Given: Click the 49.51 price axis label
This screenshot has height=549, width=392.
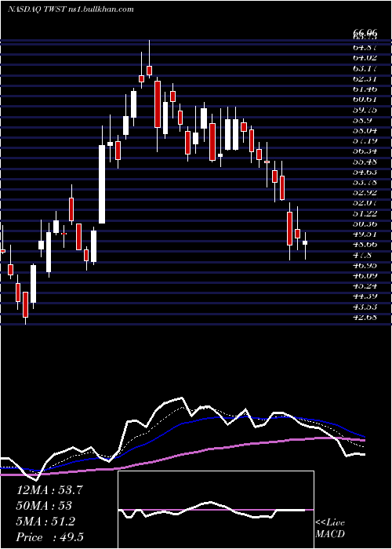Looking at the screenshot, I should pos(365,235).
